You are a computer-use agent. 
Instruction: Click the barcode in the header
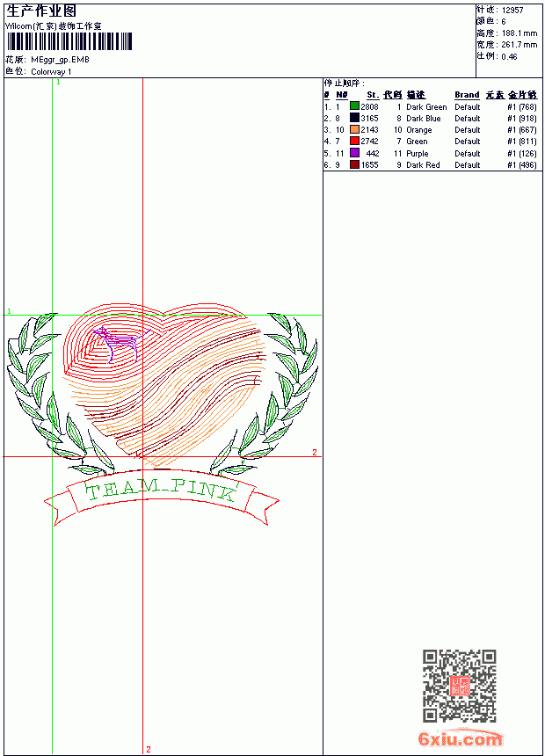tap(69, 41)
